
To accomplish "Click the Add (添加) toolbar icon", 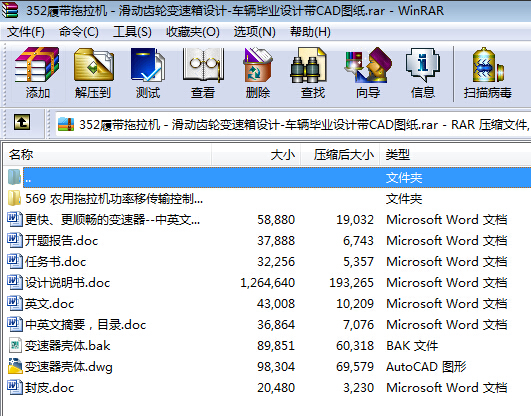I will coord(37,65).
